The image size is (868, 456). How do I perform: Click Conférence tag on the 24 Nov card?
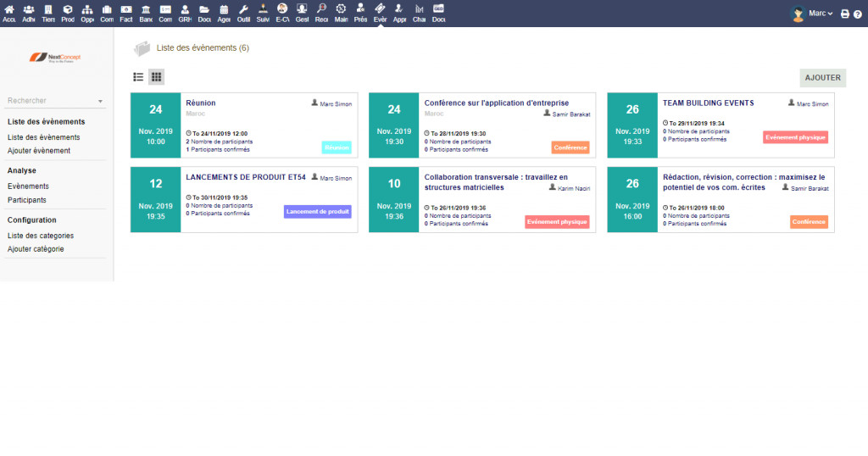(570, 147)
